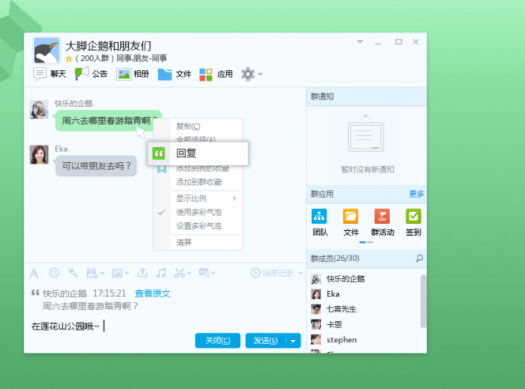The height and width of the screenshot is (389, 525).
Task: Click the member list scrollbar
Action: click(423, 301)
